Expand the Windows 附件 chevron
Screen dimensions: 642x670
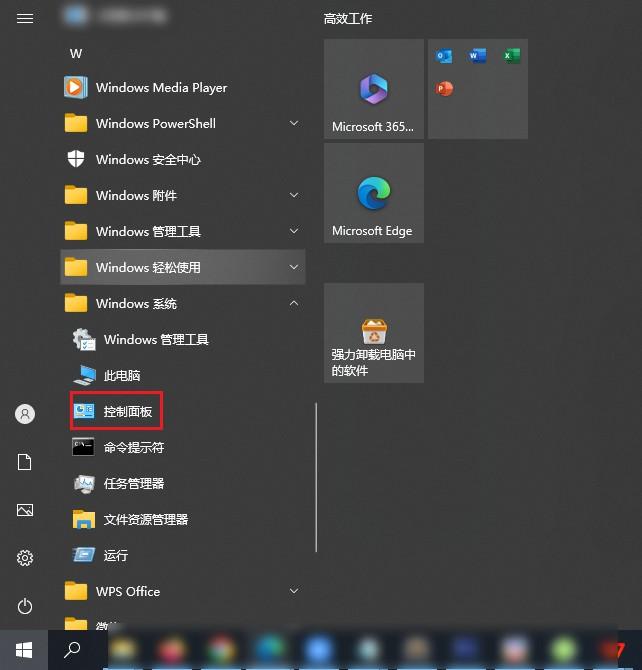tap(294, 195)
